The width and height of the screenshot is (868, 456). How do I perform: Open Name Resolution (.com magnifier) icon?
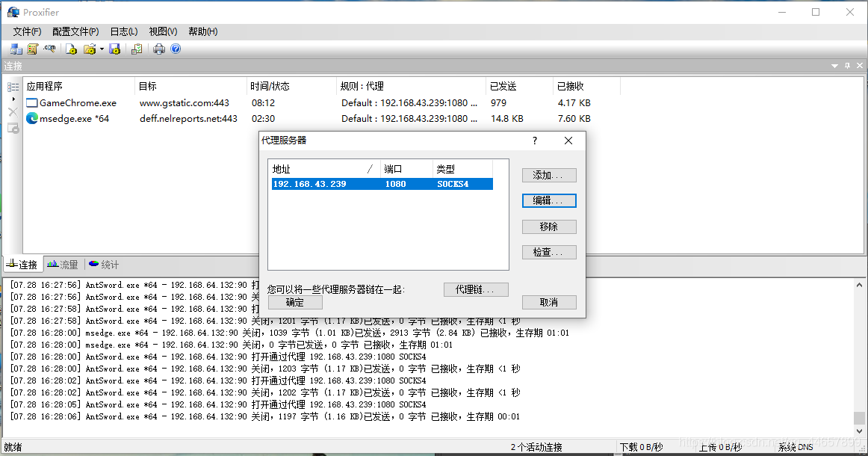coord(50,49)
